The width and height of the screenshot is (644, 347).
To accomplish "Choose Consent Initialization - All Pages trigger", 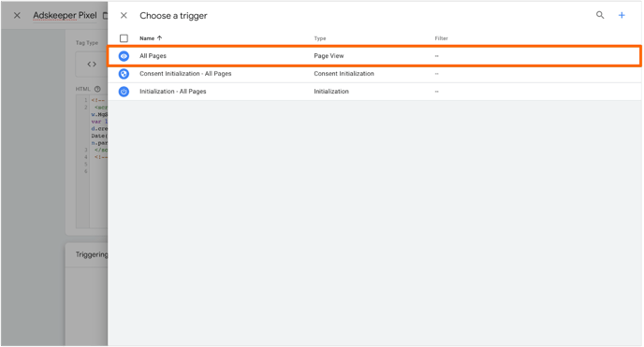I will pyautogui.click(x=185, y=74).
